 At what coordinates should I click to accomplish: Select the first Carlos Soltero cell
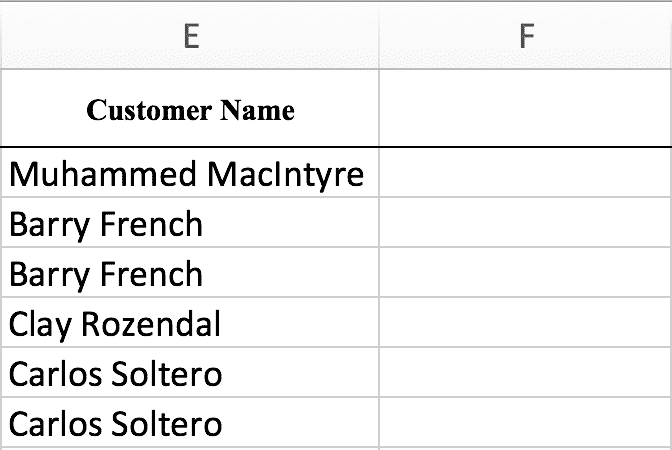(190, 372)
